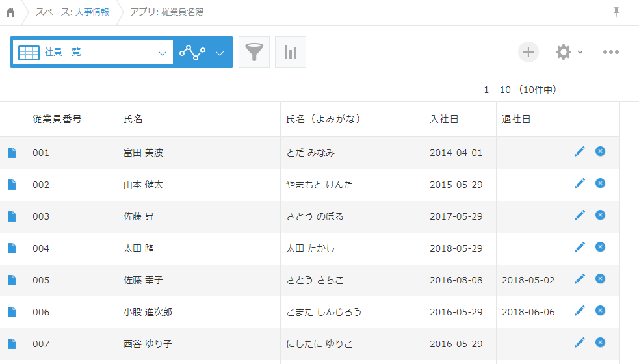Open the bar chart aggregate icon
Screen dimensions: 639x364
click(x=291, y=52)
